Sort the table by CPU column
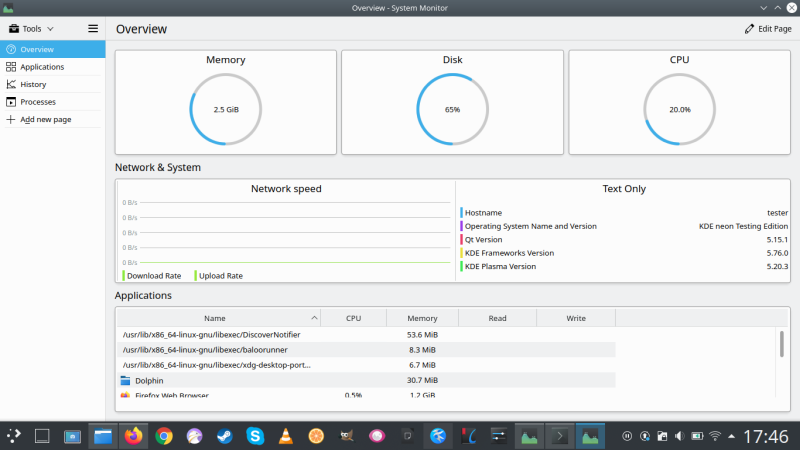This screenshot has width=800, height=450. pos(353,318)
